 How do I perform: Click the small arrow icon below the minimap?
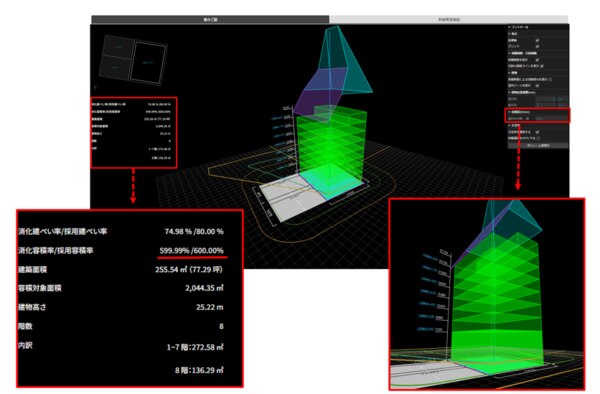click(x=95, y=87)
